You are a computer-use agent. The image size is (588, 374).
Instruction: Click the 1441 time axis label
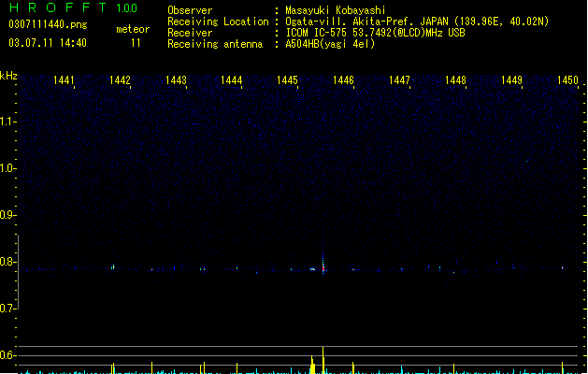pos(64,80)
